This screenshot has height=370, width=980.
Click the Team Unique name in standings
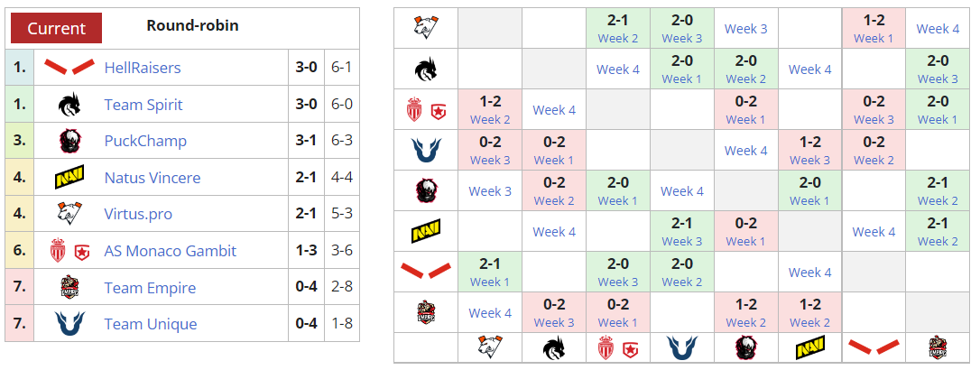click(150, 324)
